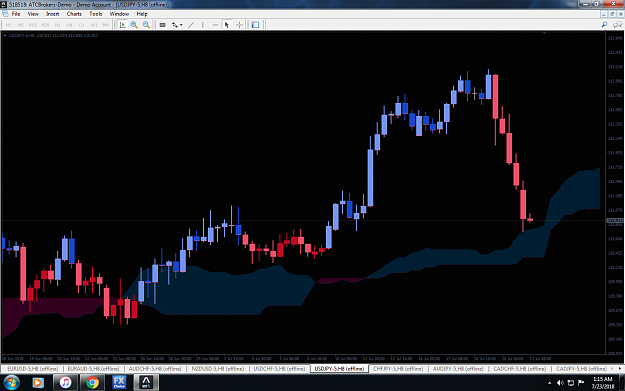The image size is (625, 391).
Task: Switch to the CADCHF-5,H8 chart tab
Action: coord(520,369)
